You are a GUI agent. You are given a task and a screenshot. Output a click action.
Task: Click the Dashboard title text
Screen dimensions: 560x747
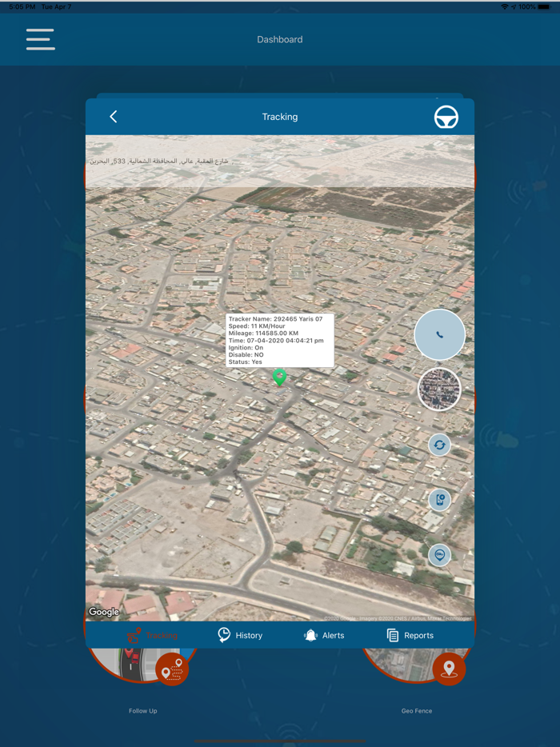(280, 39)
